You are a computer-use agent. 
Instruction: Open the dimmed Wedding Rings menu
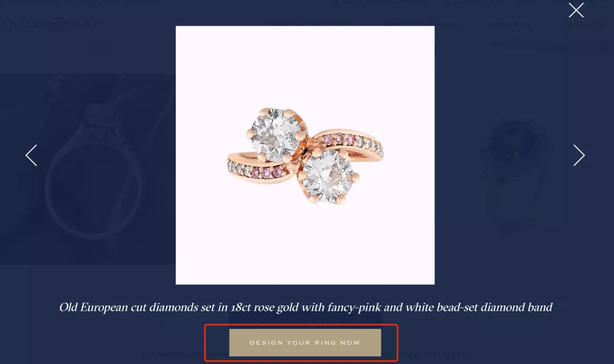(x=422, y=24)
